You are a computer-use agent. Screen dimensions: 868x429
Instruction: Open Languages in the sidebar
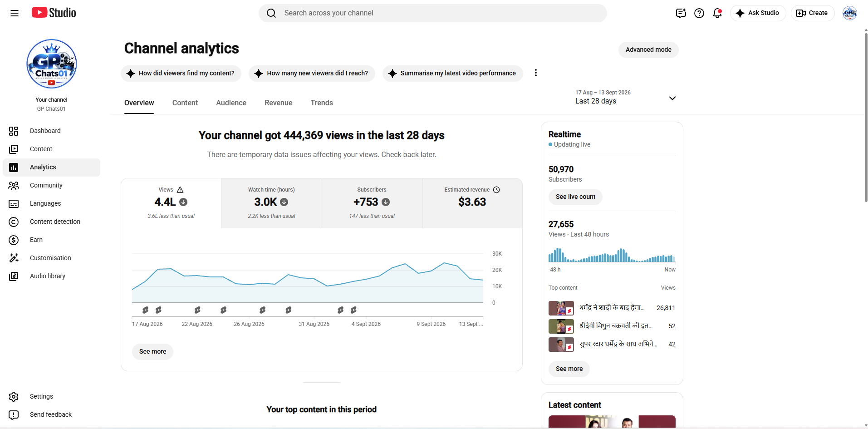pyautogui.click(x=51, y=204)
